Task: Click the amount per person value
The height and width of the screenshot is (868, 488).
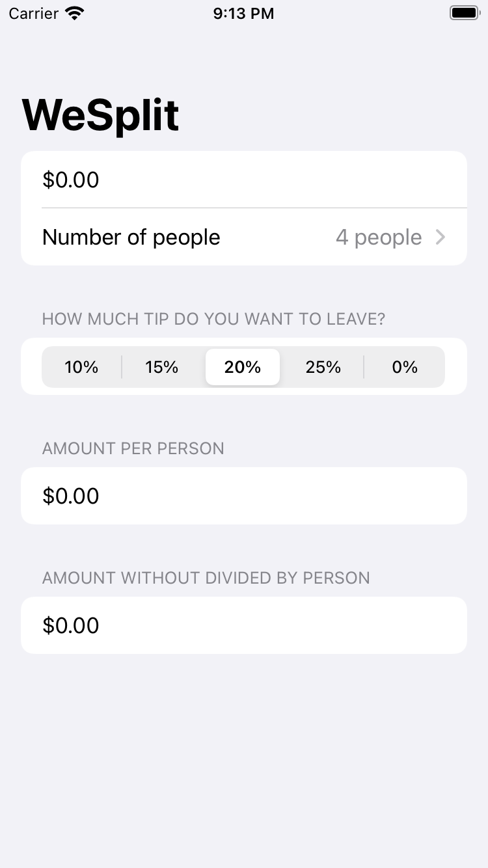Action: pyautogui.click(x=71, y=496)
